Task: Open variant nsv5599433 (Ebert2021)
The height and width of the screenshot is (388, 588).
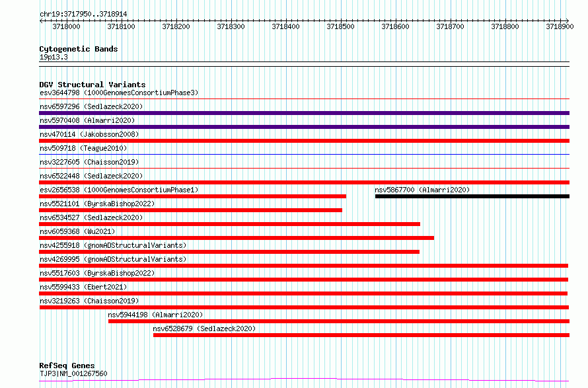Action: [83, 287]
